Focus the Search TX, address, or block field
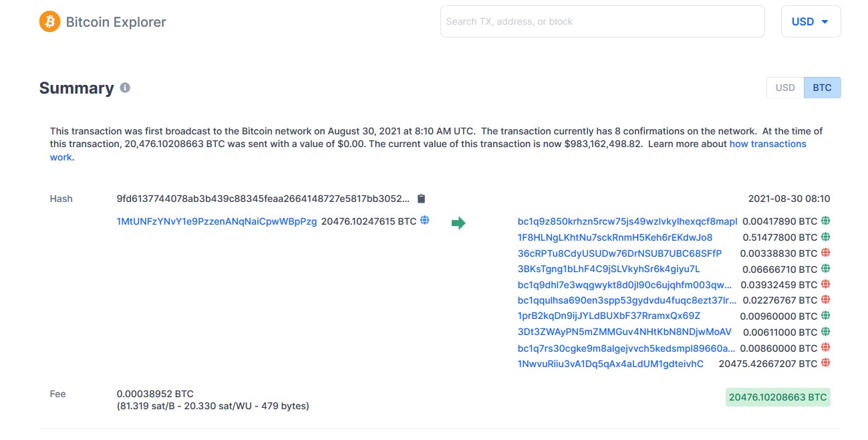This screenshot has width=868, height=440. point(602,21)
